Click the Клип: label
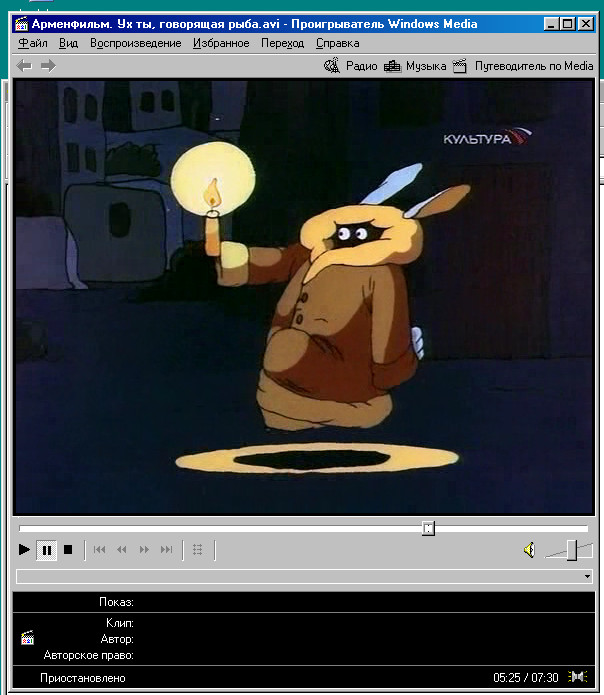The height and width of the screenshot is (695, 604). [x=120, y=623]
